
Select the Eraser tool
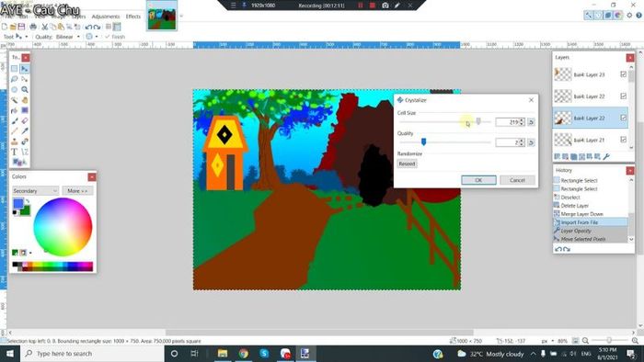click(x=25, y=121)
